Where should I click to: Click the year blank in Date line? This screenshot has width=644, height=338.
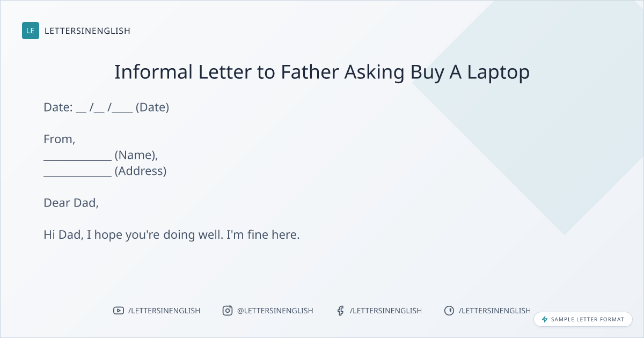122,109
